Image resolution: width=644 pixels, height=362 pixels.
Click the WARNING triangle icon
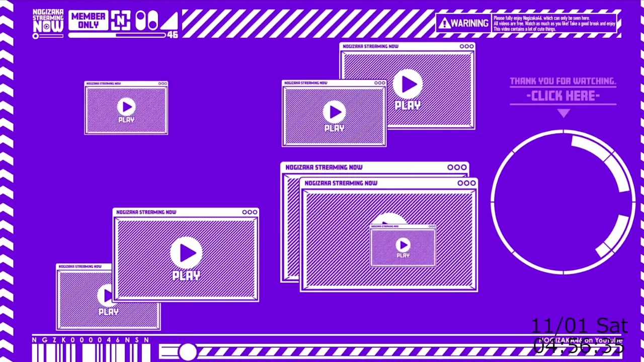tap(444, 23)
